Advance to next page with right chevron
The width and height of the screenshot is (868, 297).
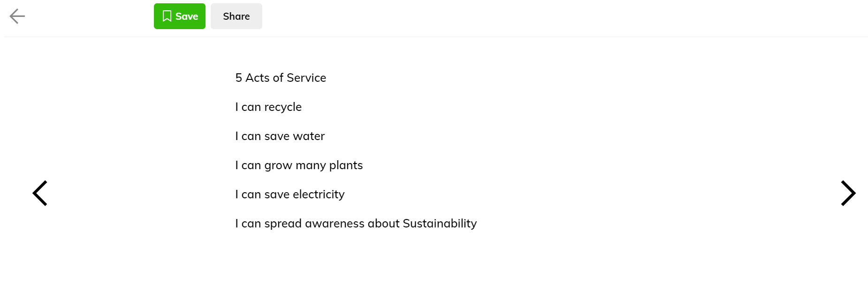click(848, 193)
